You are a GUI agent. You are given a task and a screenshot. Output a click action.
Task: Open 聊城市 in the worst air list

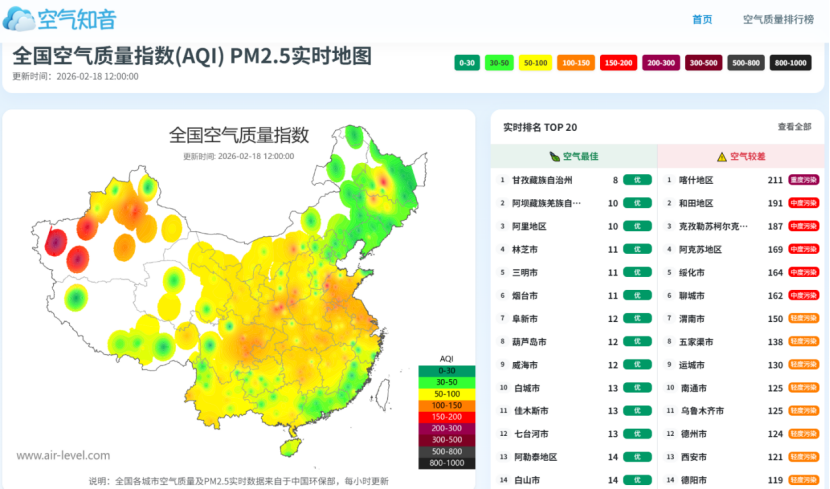tap(692, 295)
